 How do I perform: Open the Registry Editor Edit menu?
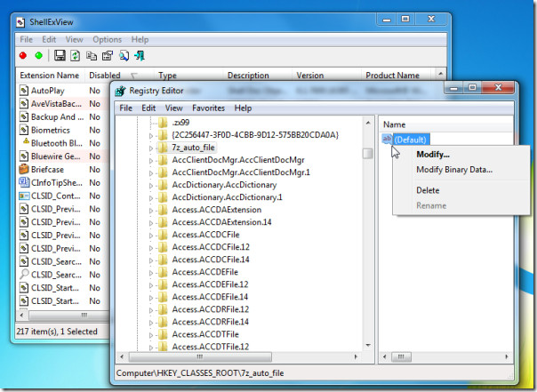148,108
